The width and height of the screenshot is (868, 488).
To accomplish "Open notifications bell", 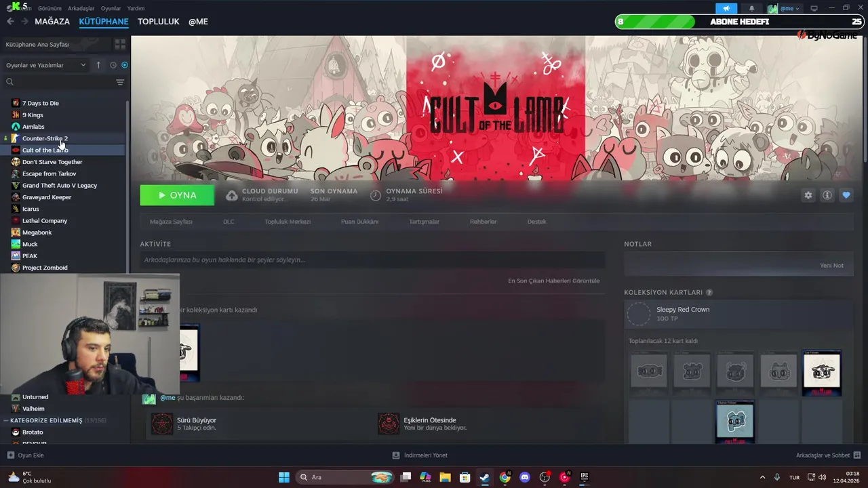I will (751, 8).
